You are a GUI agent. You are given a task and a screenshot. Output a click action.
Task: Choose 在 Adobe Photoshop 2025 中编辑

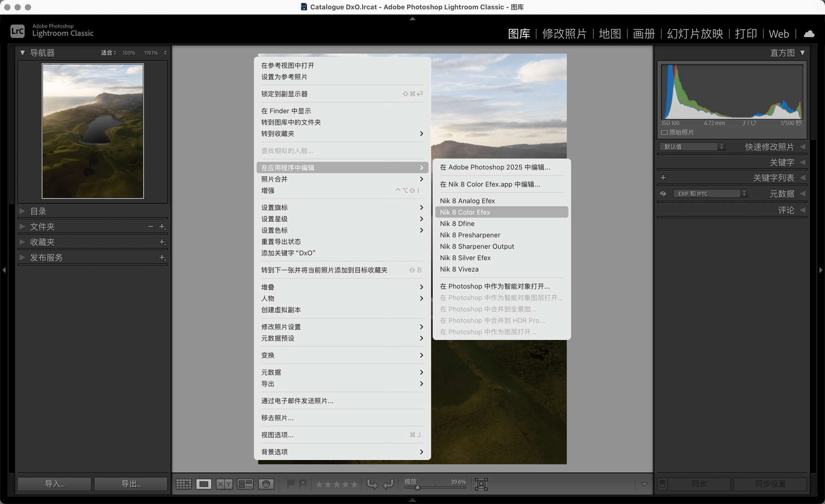pyautogui.click(x=501, y=167)
